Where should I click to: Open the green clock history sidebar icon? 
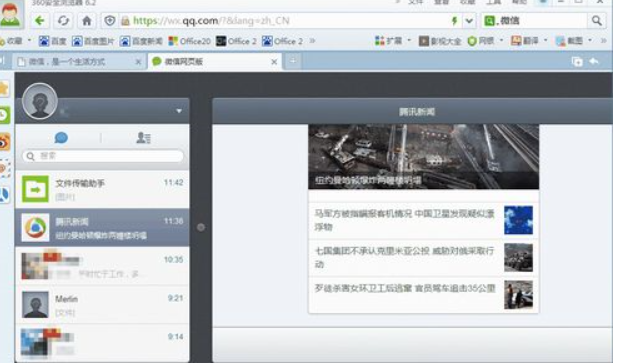4,116
